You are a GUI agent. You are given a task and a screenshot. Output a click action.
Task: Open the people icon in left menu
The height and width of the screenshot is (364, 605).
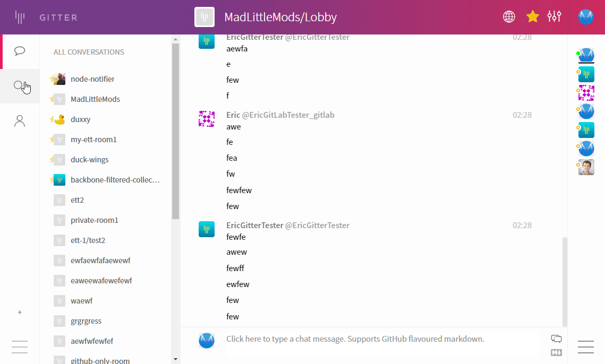point(20,121)
